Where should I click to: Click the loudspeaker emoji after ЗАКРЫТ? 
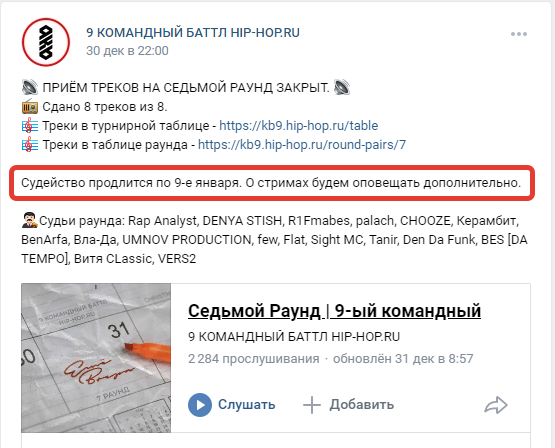[342, 87]
